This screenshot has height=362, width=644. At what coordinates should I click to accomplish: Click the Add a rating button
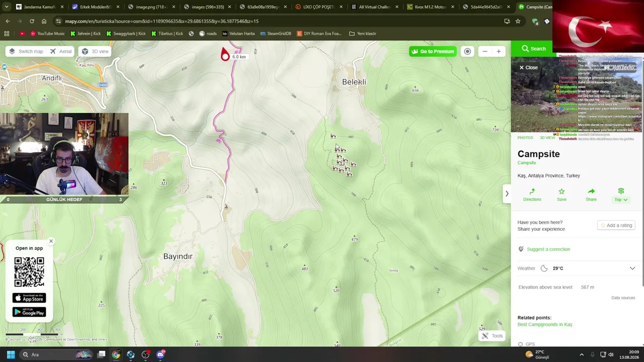coord(616,225)
